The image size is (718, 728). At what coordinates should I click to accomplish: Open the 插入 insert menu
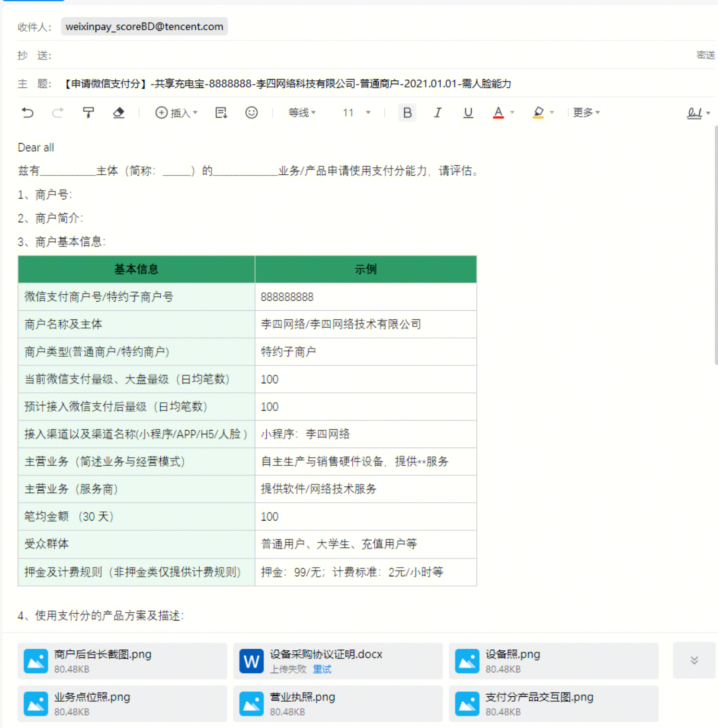tap(176, 113)
